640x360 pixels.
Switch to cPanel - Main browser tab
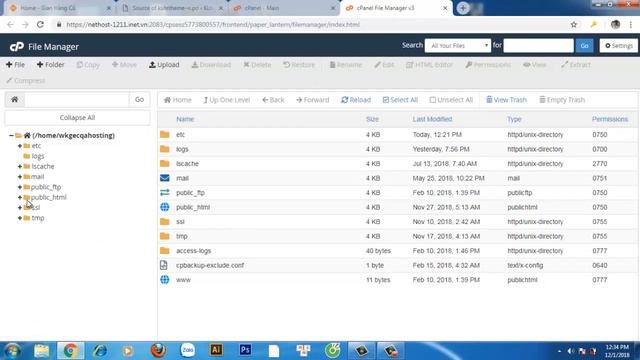[284, 8]
